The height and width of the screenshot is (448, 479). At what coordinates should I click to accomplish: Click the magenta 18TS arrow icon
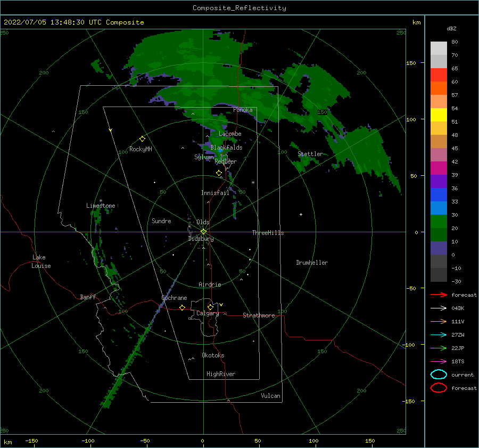click(439, 362)
